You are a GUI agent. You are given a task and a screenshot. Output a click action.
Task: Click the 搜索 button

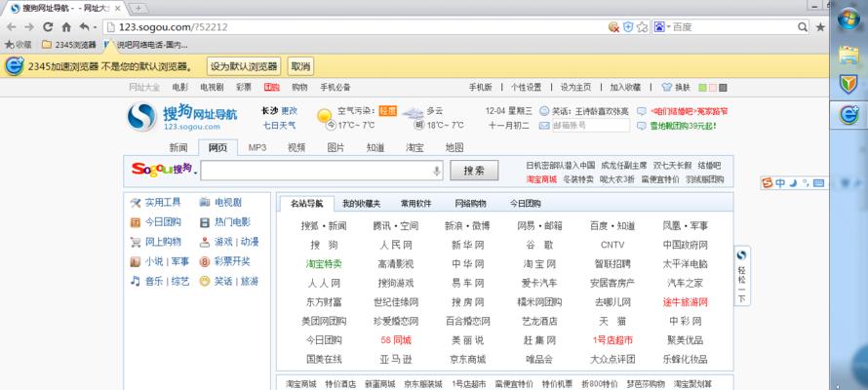pos(474,171)
